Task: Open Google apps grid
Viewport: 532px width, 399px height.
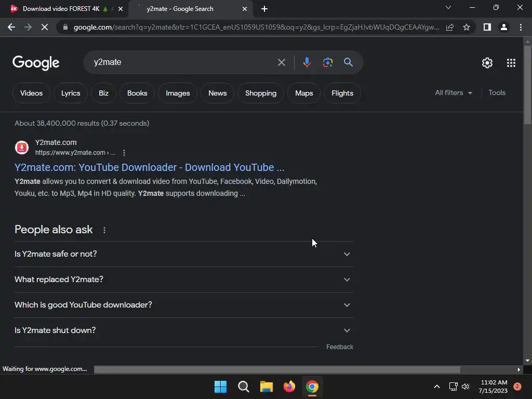Action: (x=511, y=63)
